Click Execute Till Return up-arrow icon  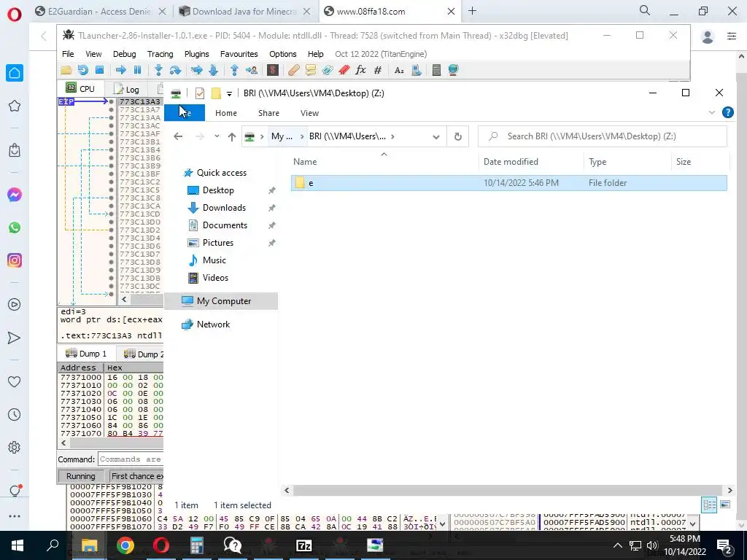234,71
